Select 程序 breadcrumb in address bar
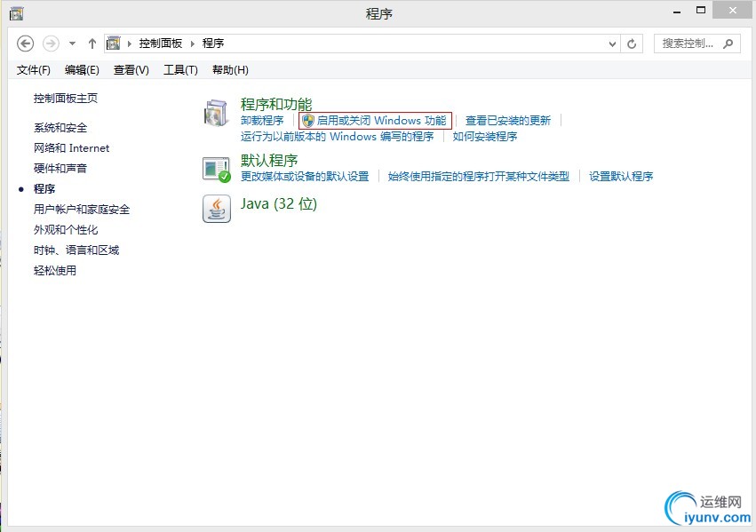Screen dimensions: 756x532 tap(213, 44)
